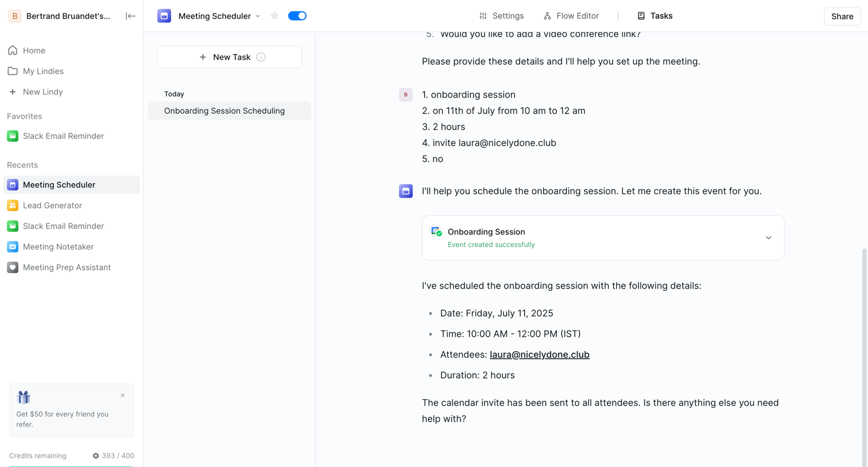The width and height of the screenshot is (868, 467).
Task: Click the user avatar B beside the message
Action: [x=406, y=95]
